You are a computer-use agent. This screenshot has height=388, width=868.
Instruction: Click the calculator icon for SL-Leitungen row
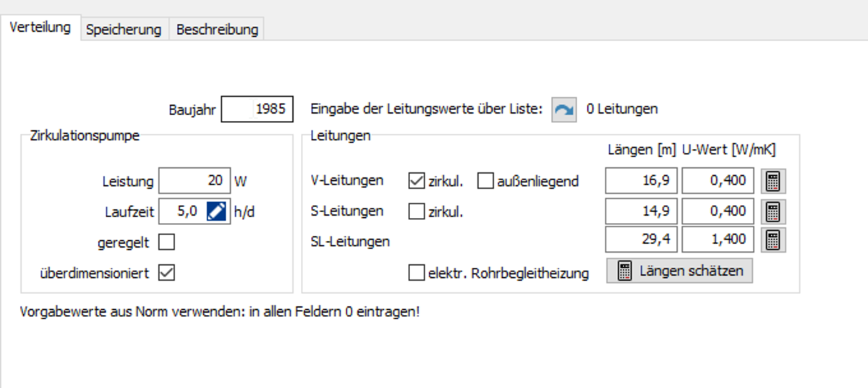tap(773, 240)
